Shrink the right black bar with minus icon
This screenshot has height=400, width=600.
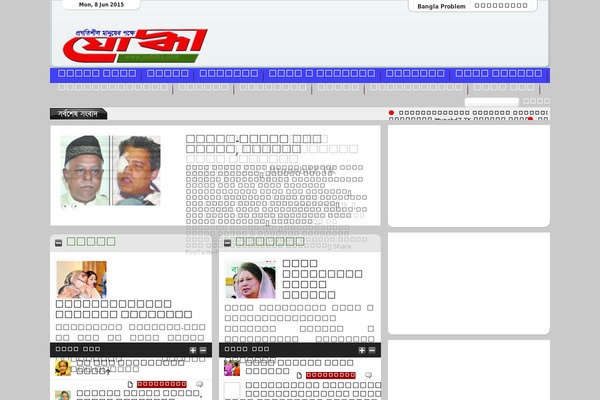pos(372,350)
